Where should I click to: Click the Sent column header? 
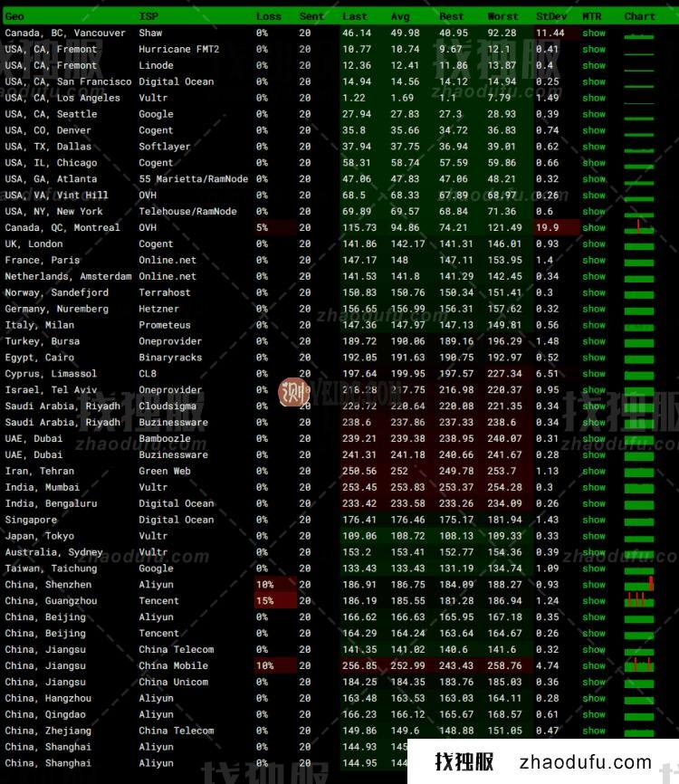pos(311,16)
